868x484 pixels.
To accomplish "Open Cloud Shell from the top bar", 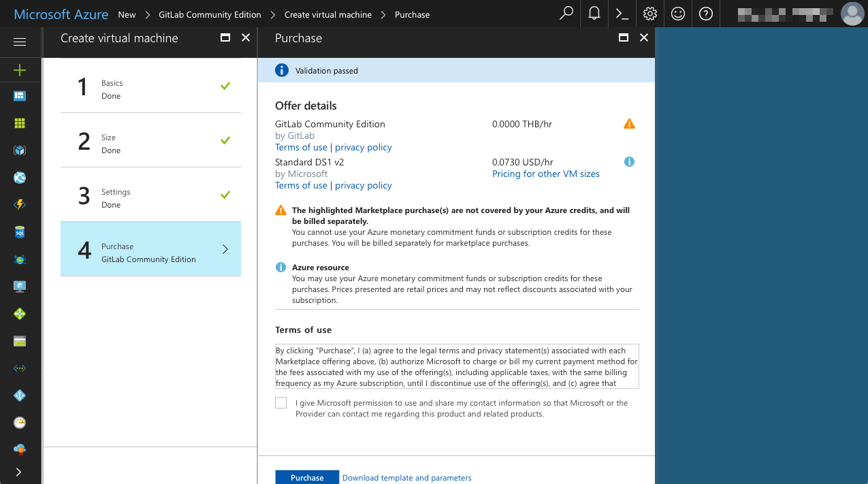I will (x=622, y=14).
